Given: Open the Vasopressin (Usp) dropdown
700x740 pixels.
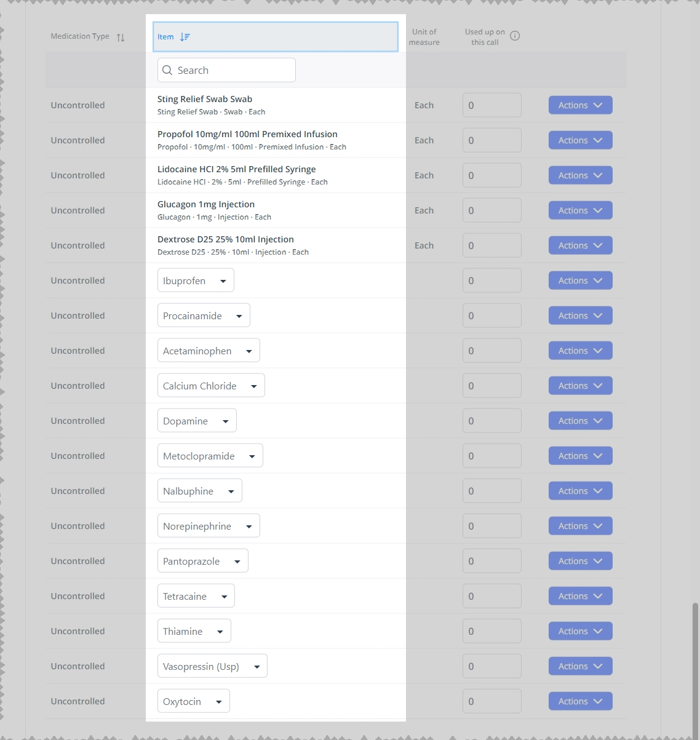Looking at the screenshot, I should 212,666.
